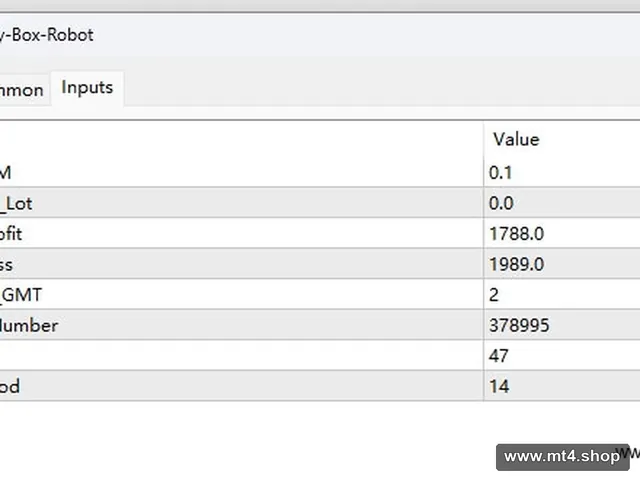Viewport: 640px width, 480px height.
Task: Edit the Lot value 0.0
Action: pos(562,203)
